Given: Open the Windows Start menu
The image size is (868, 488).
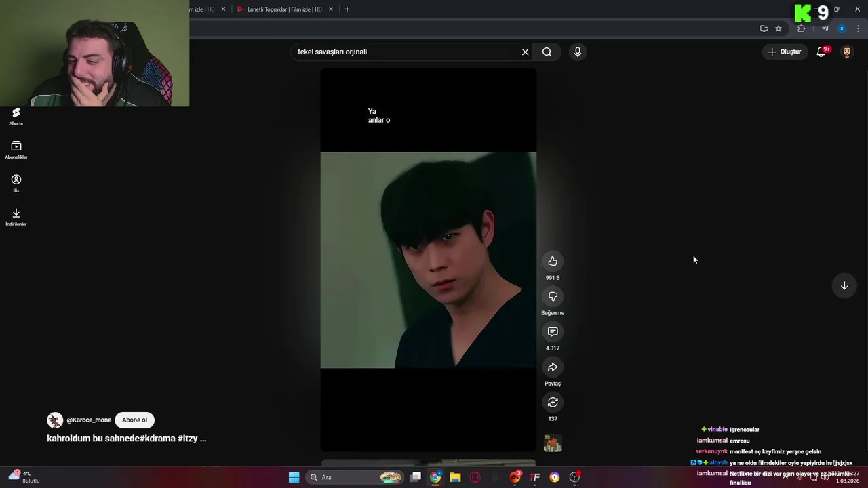Looking at the screenshot, I should click(x=294, y=477).
